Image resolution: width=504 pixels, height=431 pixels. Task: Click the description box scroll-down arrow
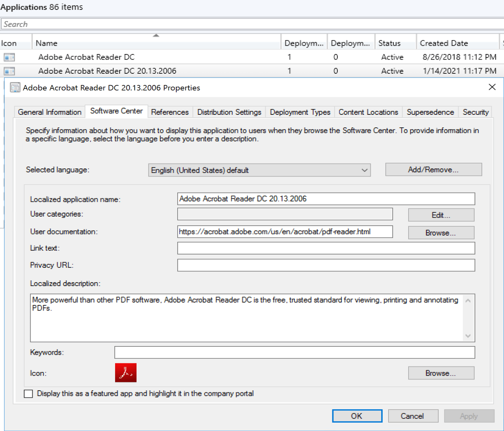(x=468, y=336)
